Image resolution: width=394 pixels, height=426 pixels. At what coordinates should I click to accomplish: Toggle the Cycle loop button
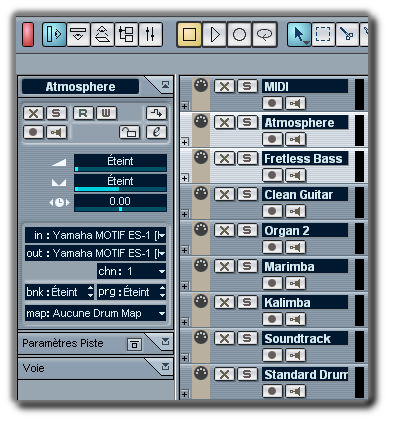click(x=265, y=34)
